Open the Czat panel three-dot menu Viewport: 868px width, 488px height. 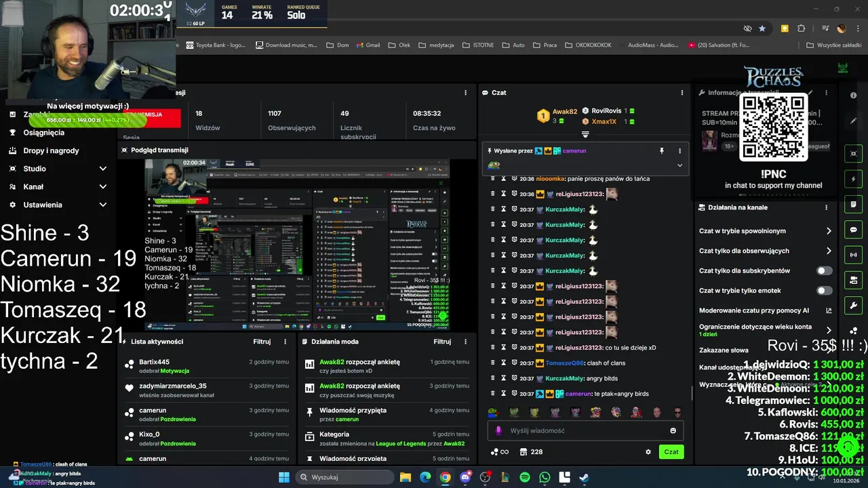(682, 93)
